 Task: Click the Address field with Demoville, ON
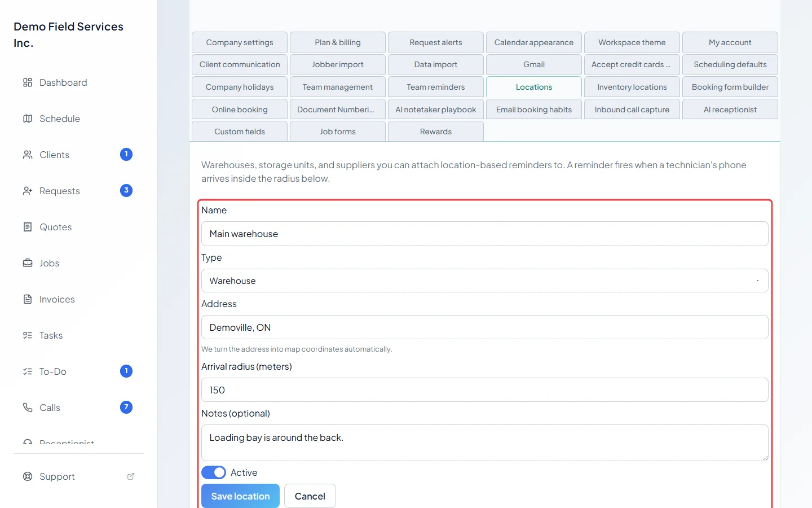click(485, 327)
